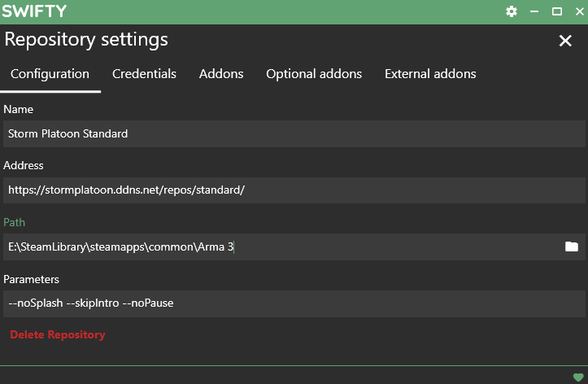Screen dimensions: 588x384
Task: Edit the repository Name field
Action: click(x=293, y=133)
